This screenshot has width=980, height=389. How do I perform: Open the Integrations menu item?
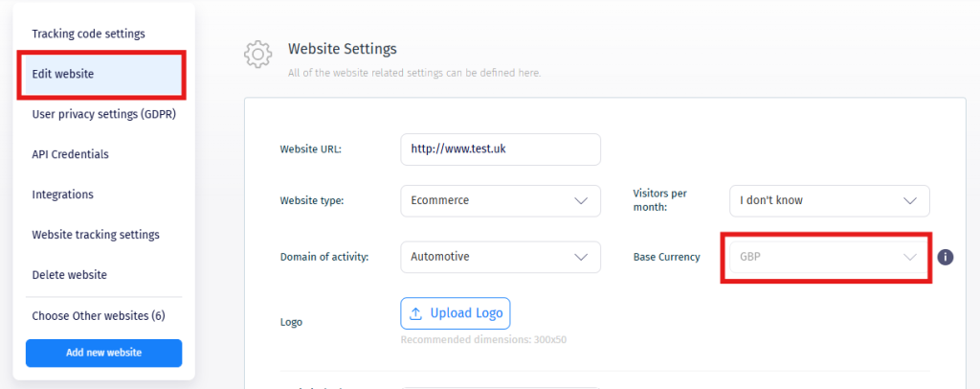pos(63,194)
